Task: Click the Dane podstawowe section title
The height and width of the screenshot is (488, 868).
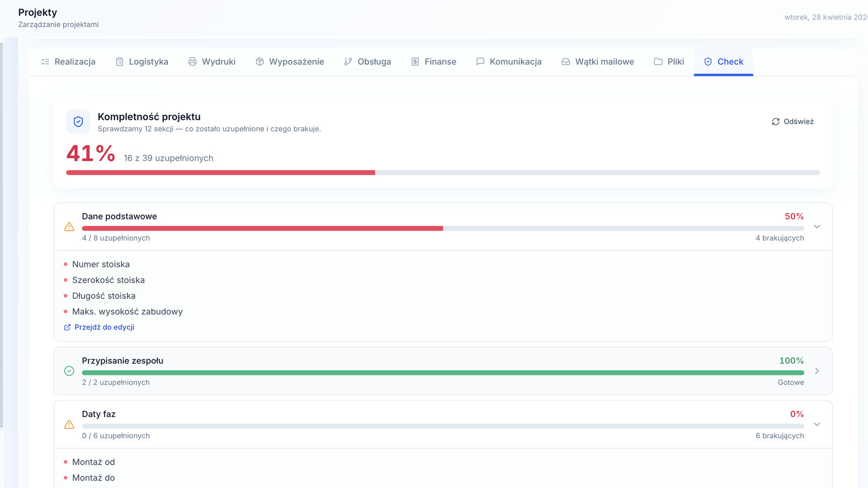Action: click(x=119, y=216)
